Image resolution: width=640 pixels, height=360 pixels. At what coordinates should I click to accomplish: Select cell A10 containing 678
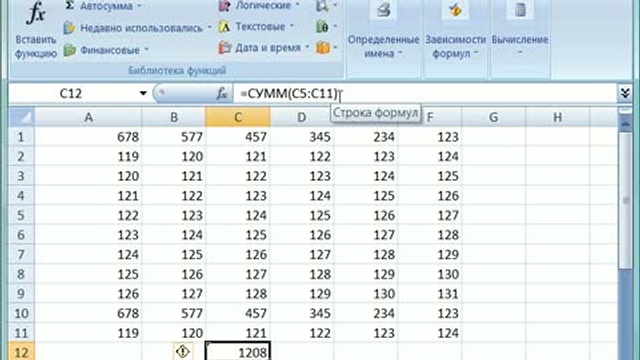88,313
